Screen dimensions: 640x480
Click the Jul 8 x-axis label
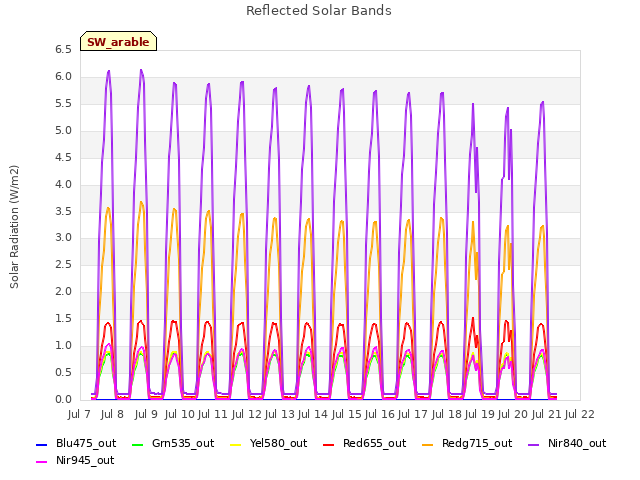pyautogui.click(x=112, y=414)
